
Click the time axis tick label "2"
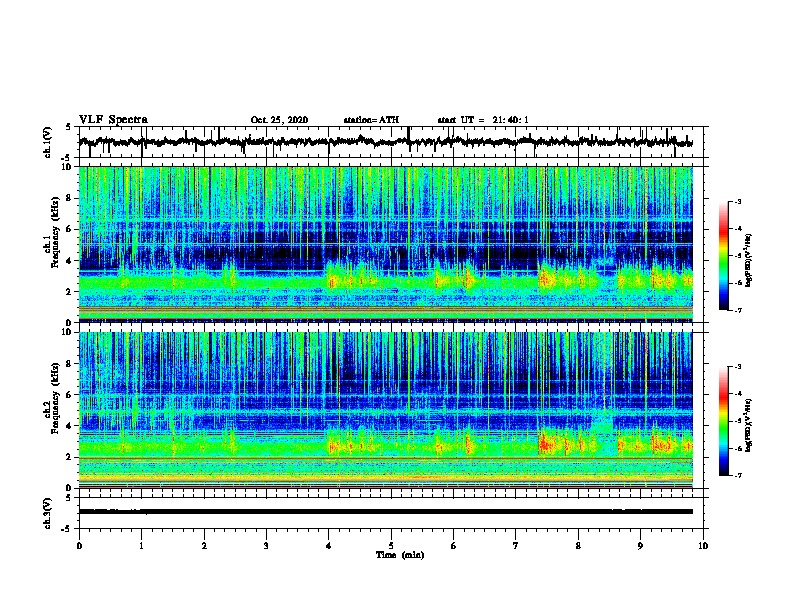204,546
